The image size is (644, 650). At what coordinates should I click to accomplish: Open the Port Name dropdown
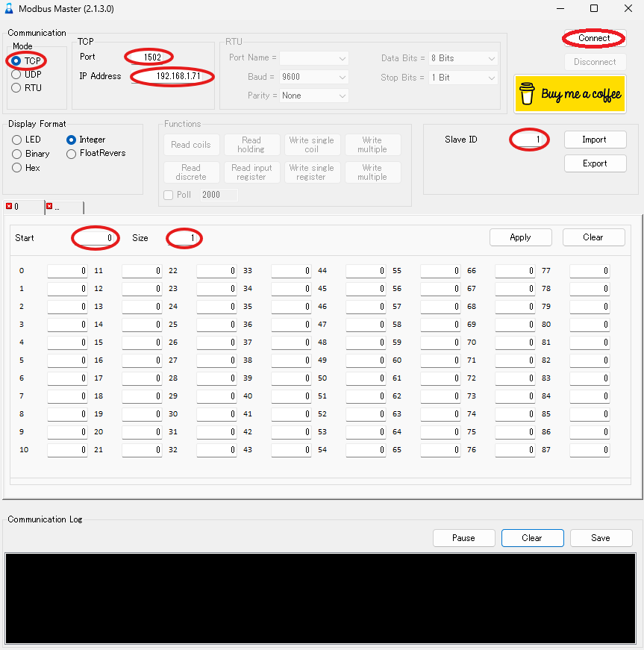click(x=314, y=58)
